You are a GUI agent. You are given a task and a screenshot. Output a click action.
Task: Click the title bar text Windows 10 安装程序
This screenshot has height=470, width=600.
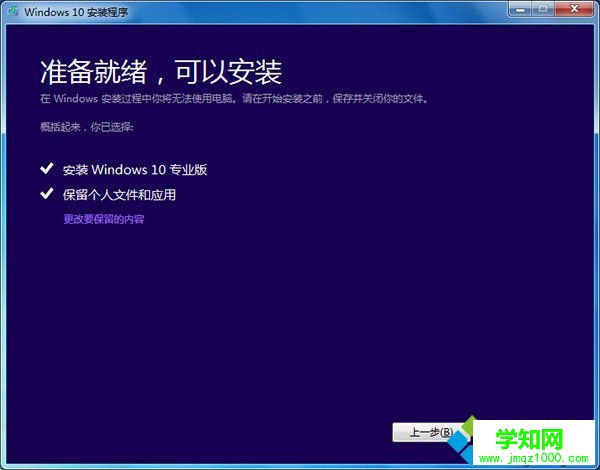pyautogui.click(x=76, y=12)
